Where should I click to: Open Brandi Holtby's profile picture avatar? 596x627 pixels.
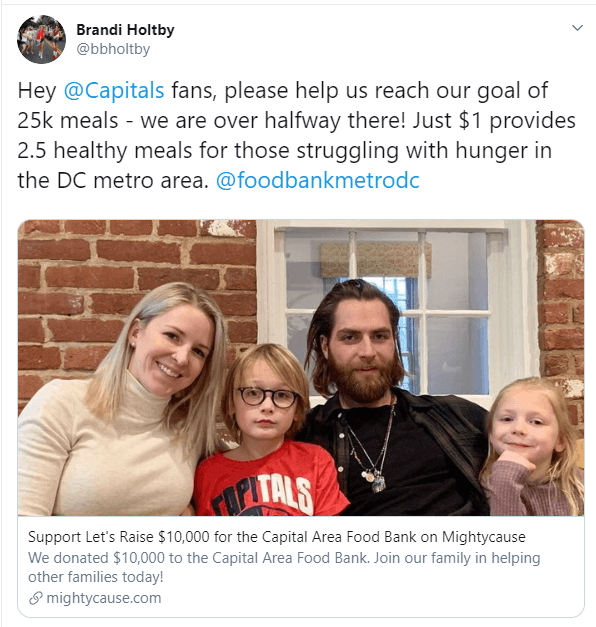41,39
